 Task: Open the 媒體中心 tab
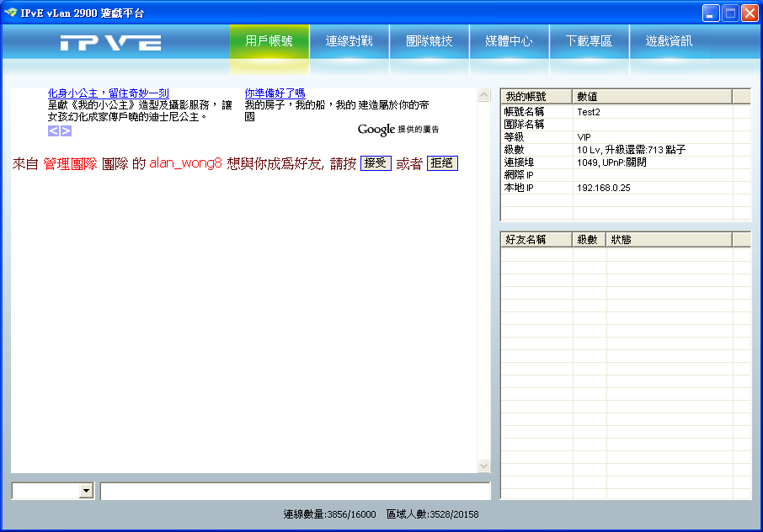point(509,41)
